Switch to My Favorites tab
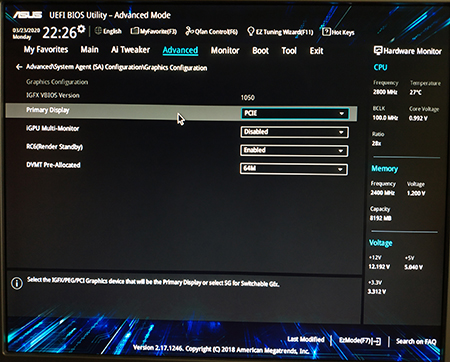Image resolution: width=450 pixels, height=362 pixels. 46,50
